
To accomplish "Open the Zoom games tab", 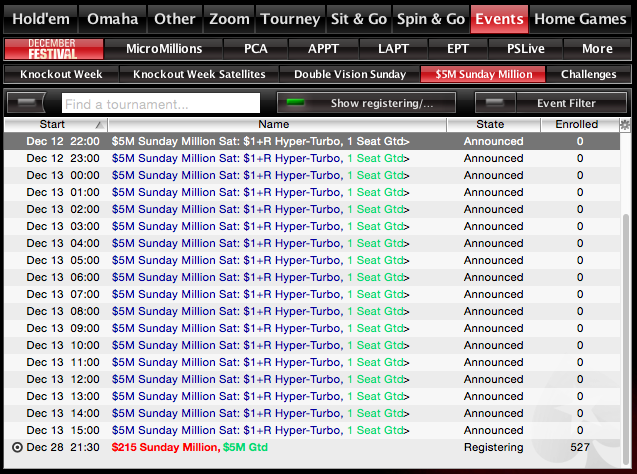I will tap(229, 19).
